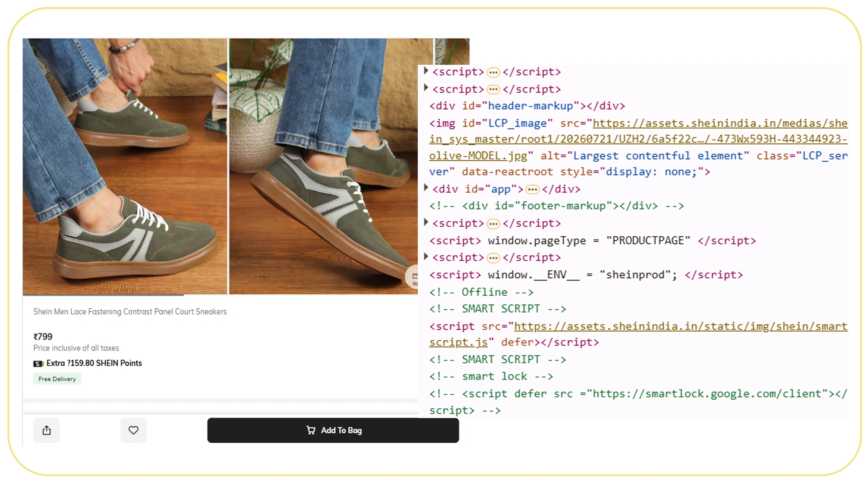Click the size guide icon on shoe image
Screen dimensions: 868x484
pyautogui.click(x=413, y=278)
